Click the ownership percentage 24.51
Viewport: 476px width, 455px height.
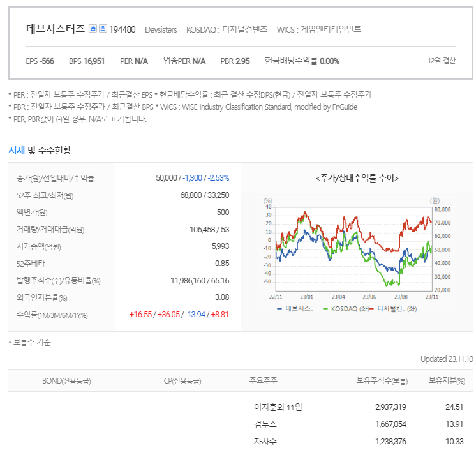pos(454,407)
